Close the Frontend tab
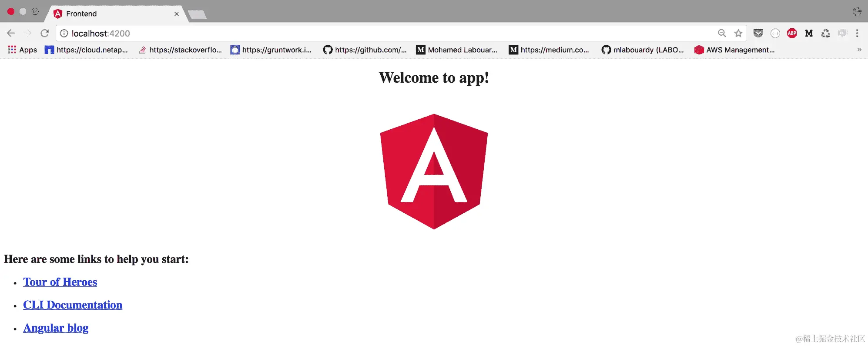 (x=177, y=14)
